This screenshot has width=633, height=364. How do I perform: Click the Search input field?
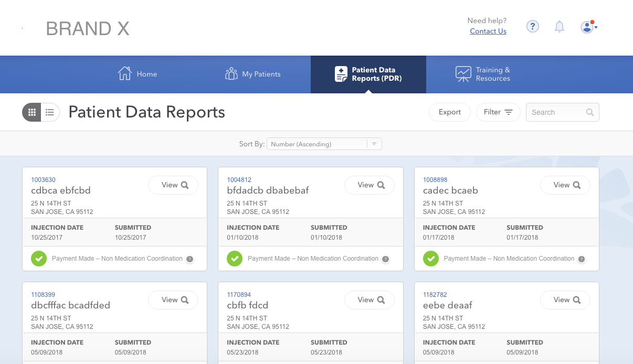[x=562, y=112]
